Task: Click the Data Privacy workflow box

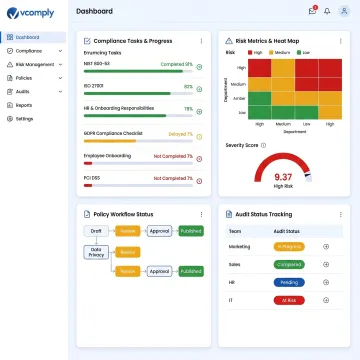Action: [96, 252]
